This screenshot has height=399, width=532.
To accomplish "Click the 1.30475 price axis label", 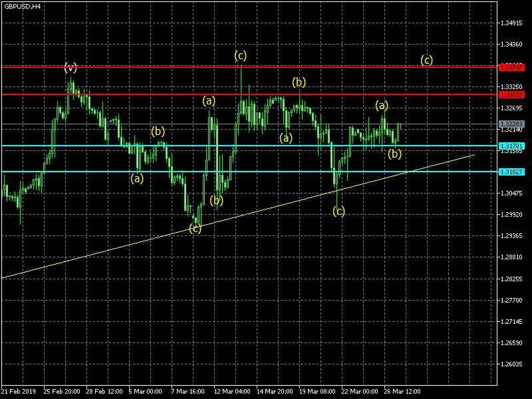I will pyautogui.click(x=511, y=194).
